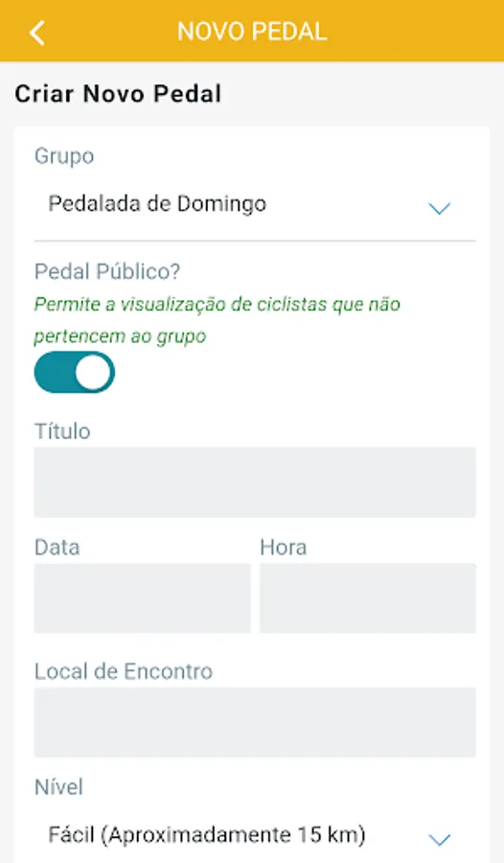Select the Pedalada de Domingo group field
This screenshot has width=504, height=863.
(255, 205)
